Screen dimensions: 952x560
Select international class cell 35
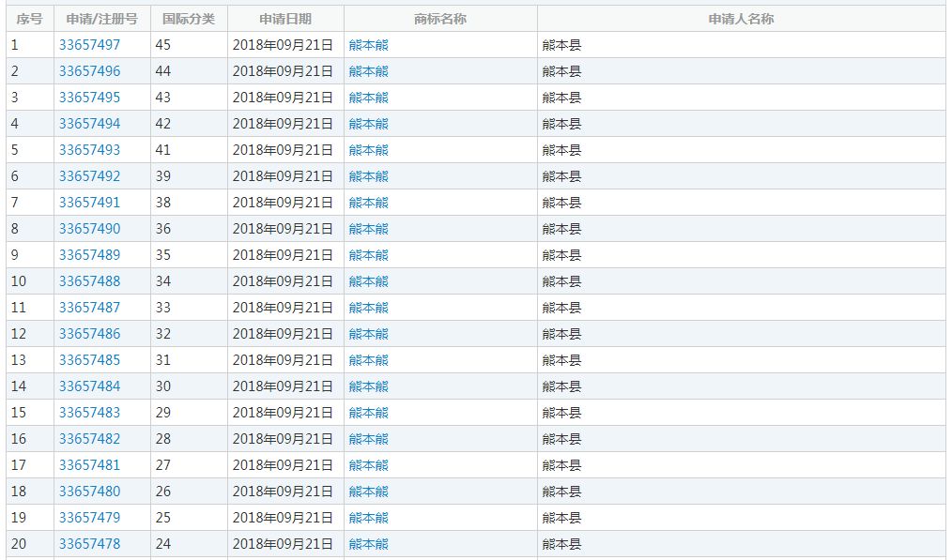click(189, 255)
